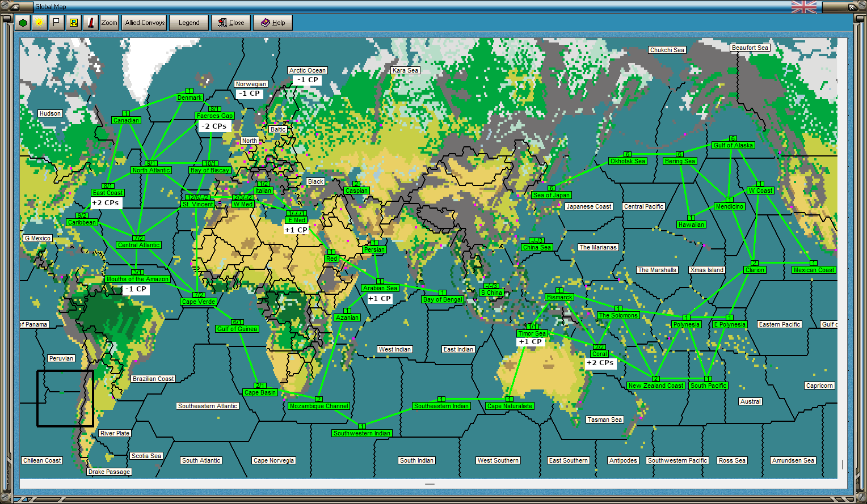This screenshot has height=504, width=867.
Task: Select the Gulf of Alaska label
Action: [733, 145]
